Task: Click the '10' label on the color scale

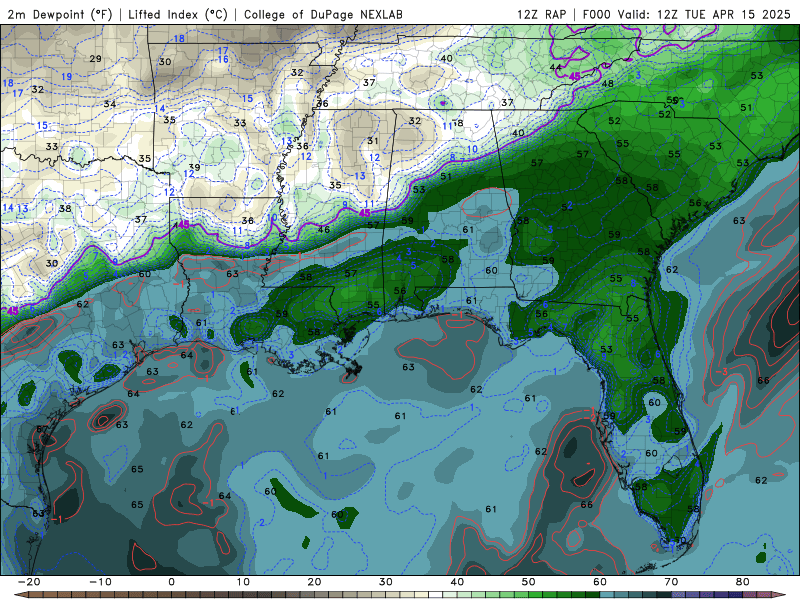Action: 243,582
